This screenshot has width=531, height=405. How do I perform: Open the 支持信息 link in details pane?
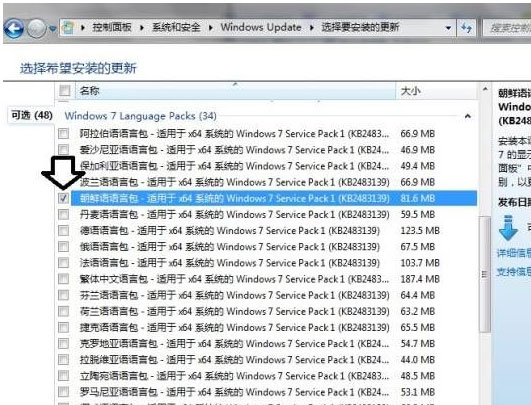click(513, 272)
